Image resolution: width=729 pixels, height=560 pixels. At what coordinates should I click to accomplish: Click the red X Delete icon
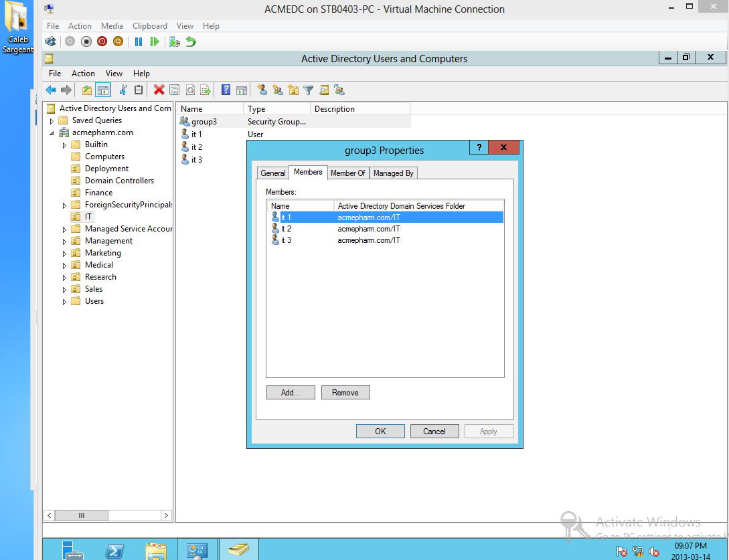tap(159, 90)
